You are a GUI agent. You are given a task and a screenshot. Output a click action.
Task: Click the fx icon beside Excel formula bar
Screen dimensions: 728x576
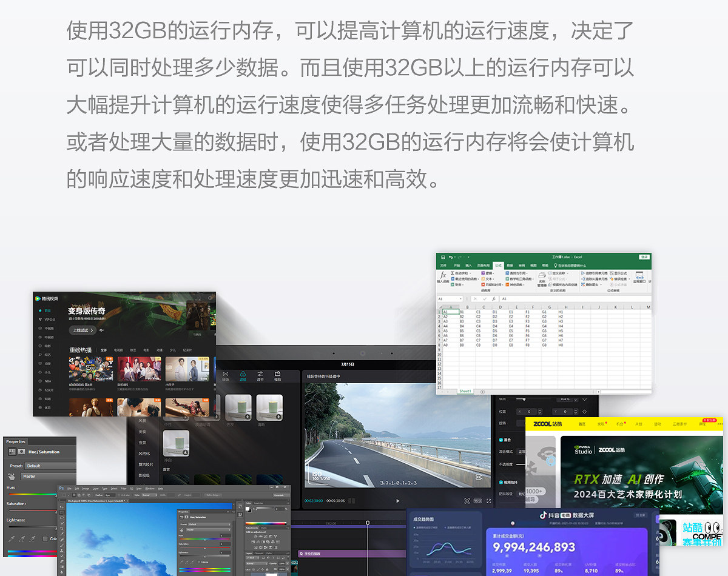pyautogui.click(x=494, y=299)
